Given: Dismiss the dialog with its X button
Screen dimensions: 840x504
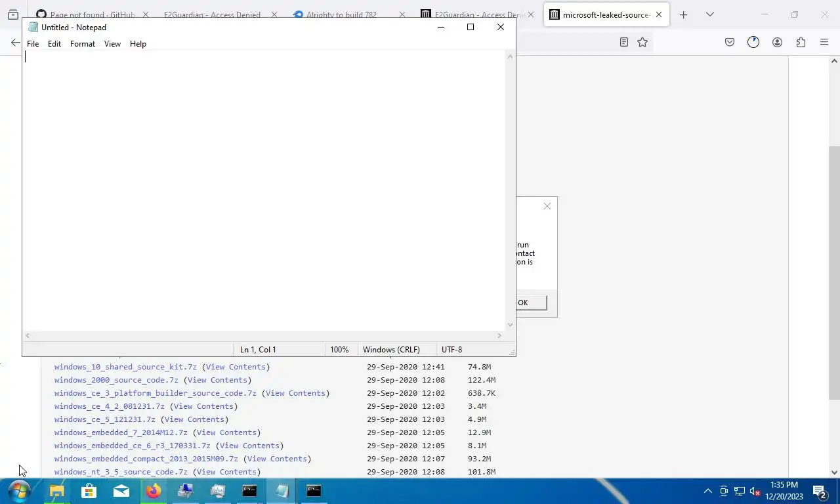Looking at the screenshot, I should point(547,206).
